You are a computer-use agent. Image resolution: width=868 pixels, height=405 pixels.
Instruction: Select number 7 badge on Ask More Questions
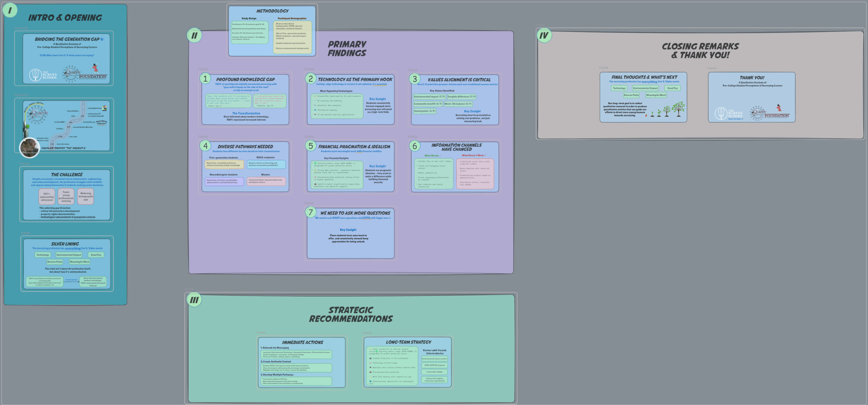[x=310, y=213]
